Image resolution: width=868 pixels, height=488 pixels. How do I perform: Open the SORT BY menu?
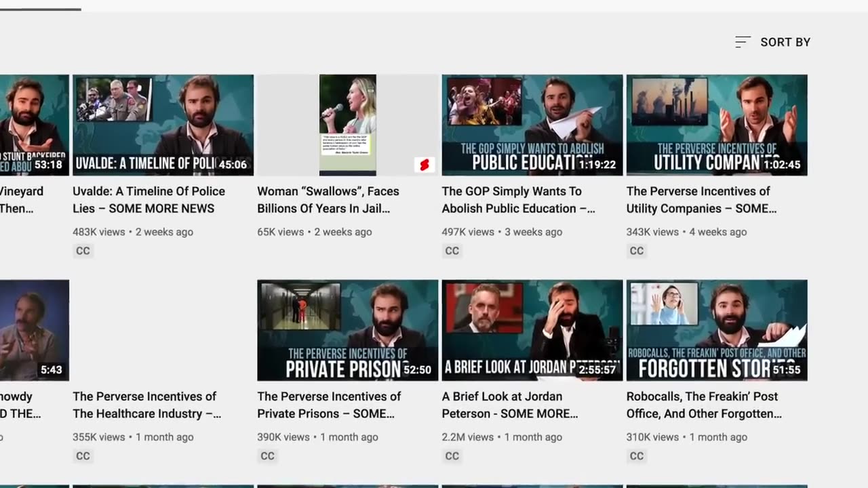pyautogui.click(x=772, y=42)
